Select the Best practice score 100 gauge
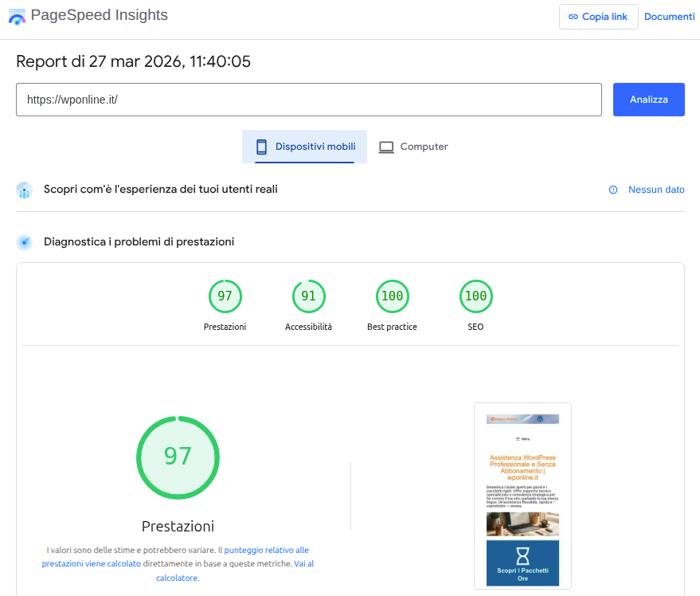This screenshot has height=596, width=700. coord(392,297)
